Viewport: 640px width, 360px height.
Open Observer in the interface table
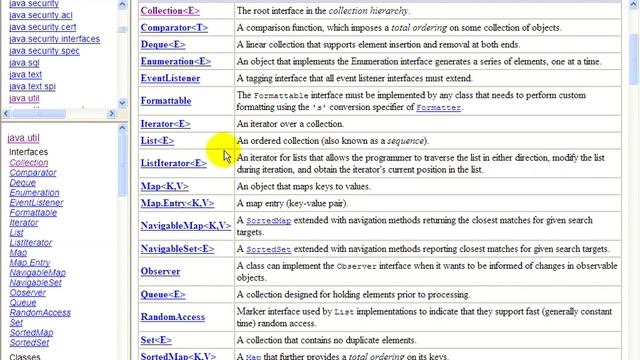[160, 271]
